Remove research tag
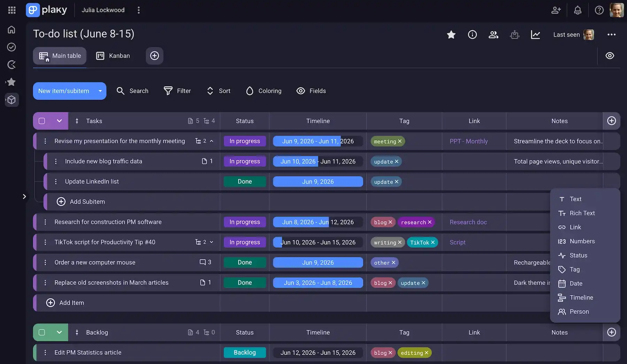This screenshot has height=364, width=627. tap(430, 222)
